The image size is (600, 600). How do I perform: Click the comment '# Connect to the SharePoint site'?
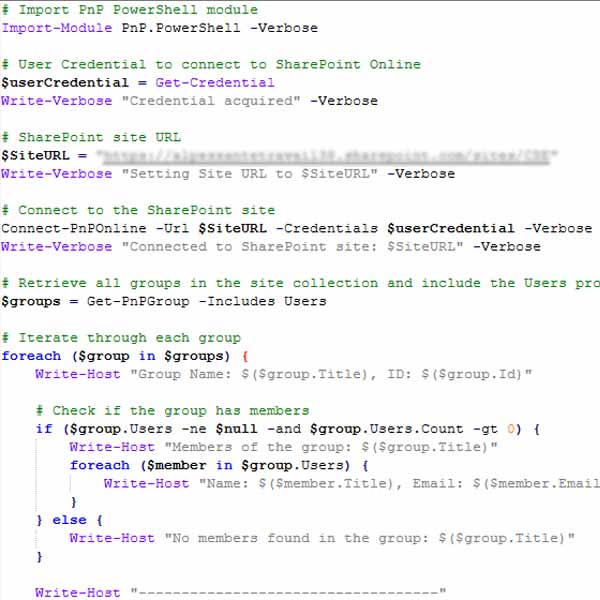[x=138, y=210]
